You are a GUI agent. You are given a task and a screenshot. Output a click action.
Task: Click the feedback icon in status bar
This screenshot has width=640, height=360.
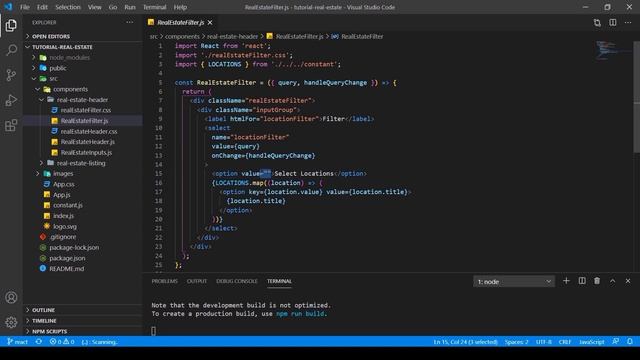(616, 342)
